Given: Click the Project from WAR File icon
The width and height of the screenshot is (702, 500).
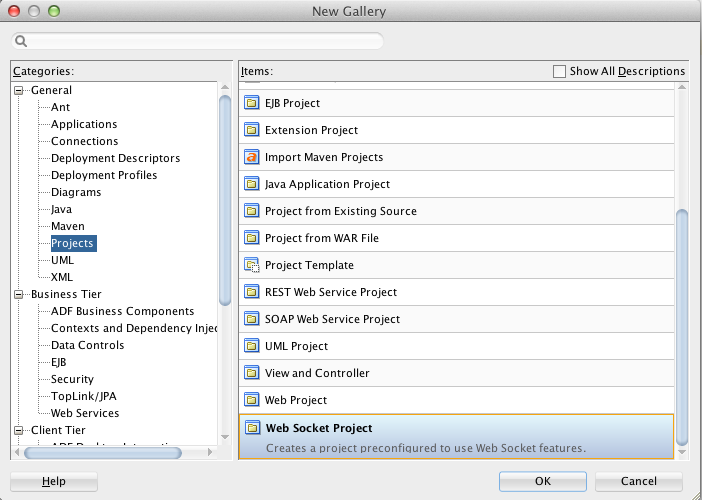Looking at the screenshot, I should coord(252,238).
